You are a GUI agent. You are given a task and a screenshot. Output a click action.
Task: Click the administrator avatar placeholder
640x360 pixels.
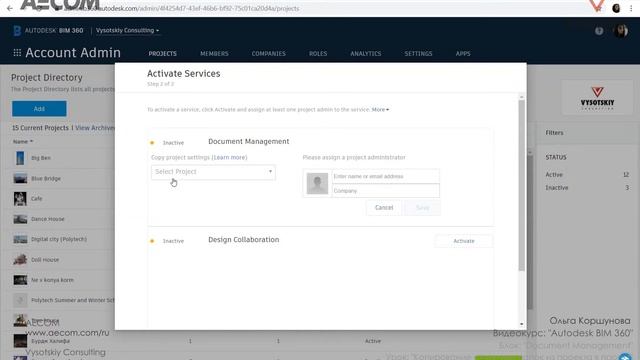(317, 183)
